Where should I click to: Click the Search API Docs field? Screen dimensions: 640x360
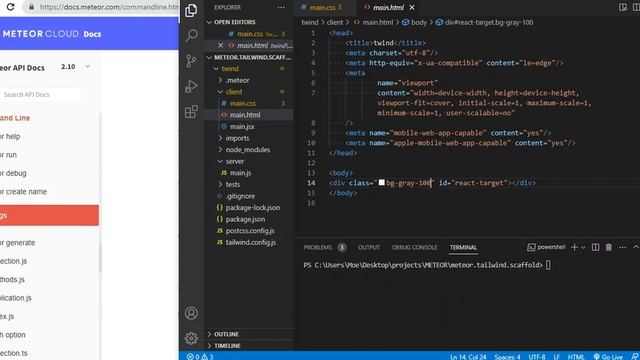pos(40,94)
